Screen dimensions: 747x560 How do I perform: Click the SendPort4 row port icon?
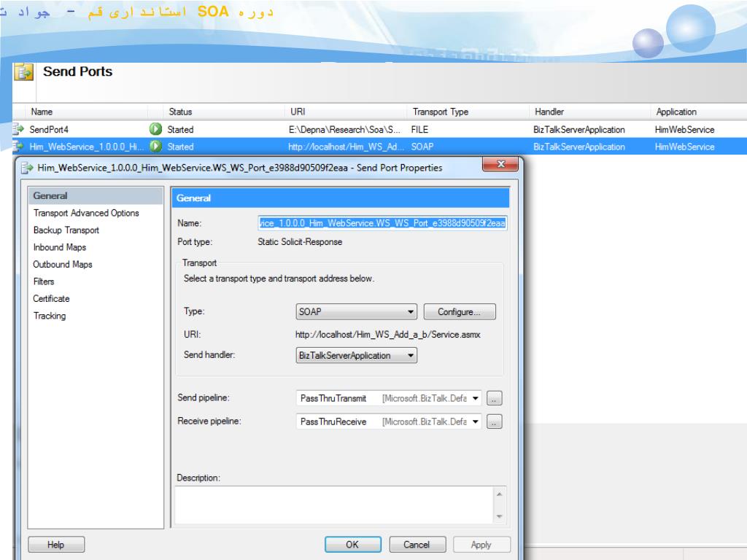pyautogui.click(x=18, y=129)
